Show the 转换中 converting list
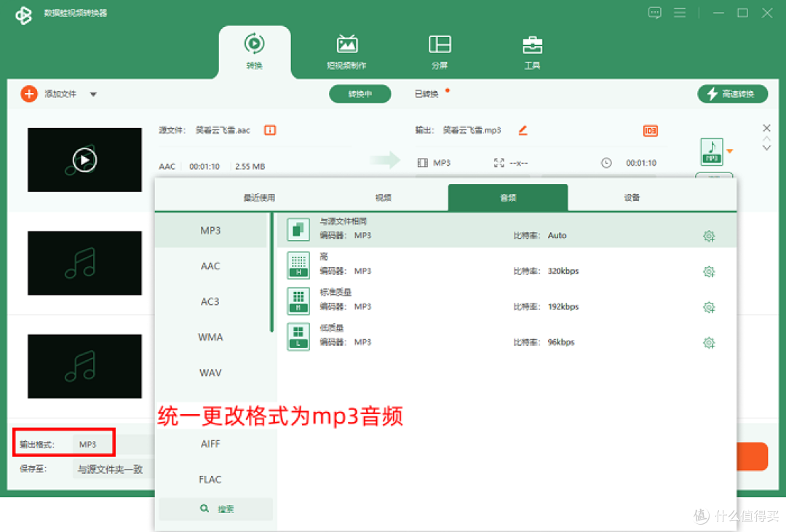786x532 pixels. coord(360,94)
